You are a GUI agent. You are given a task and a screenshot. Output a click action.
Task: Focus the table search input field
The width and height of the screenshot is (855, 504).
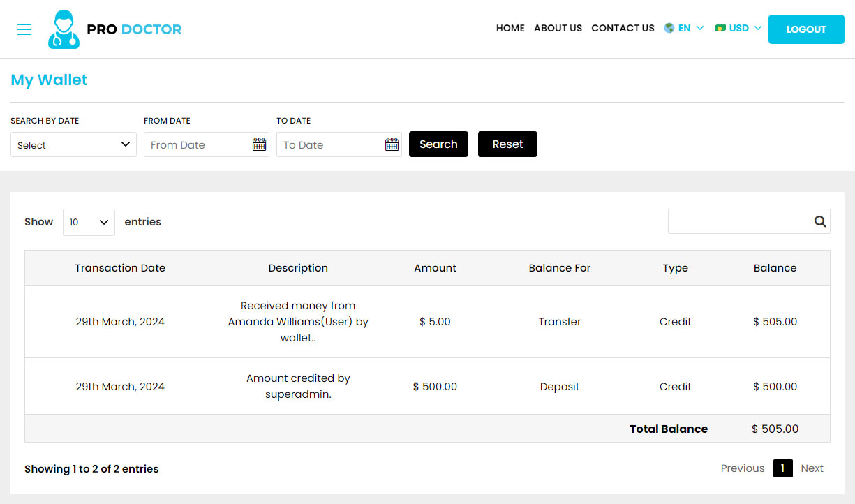[738, 221]
